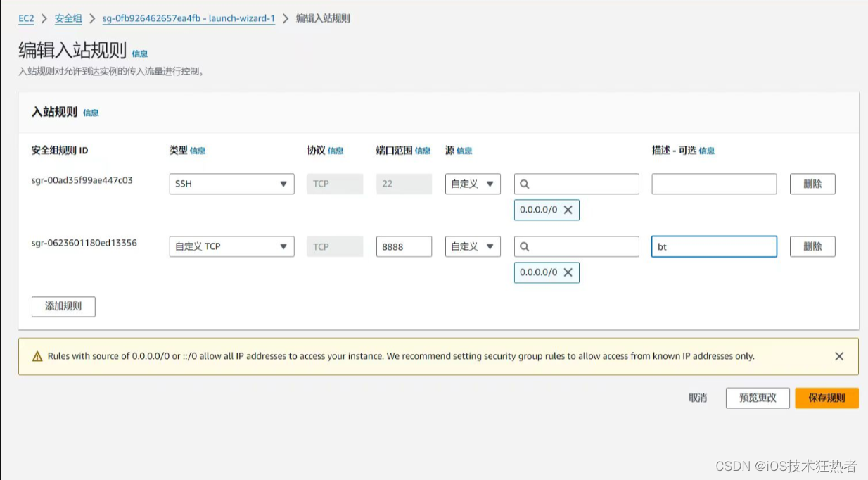Open the 自定义 source dropdown for SSH rule

473,184
